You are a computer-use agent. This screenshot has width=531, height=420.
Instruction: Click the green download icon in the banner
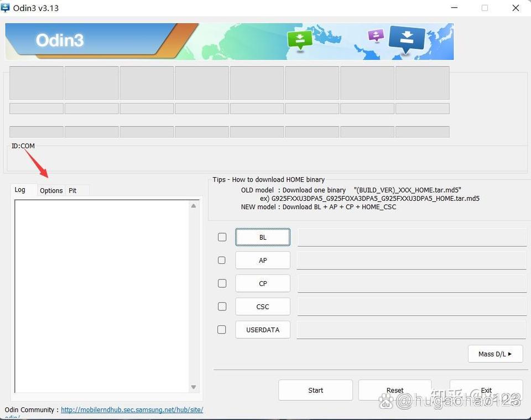299,39
